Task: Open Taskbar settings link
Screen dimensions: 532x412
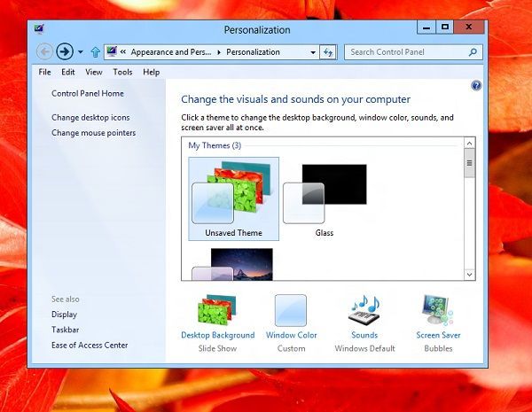Action: 65,330
